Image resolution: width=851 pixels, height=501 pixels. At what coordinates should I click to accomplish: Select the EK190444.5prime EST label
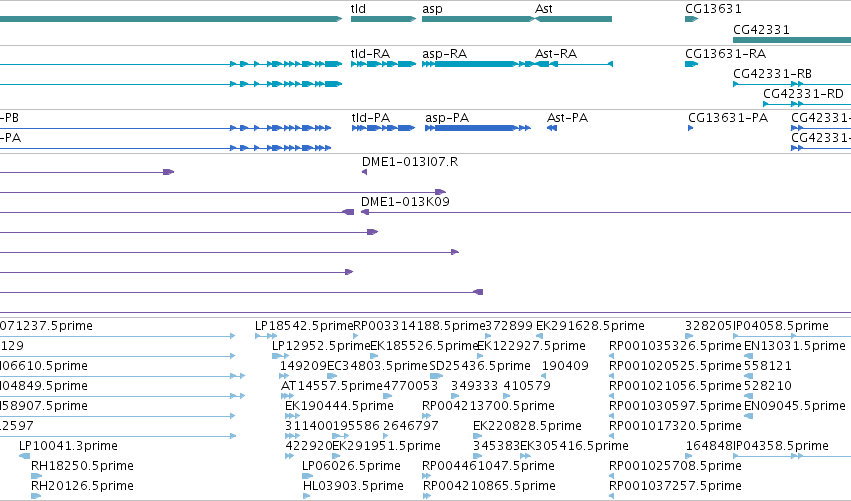339,406
